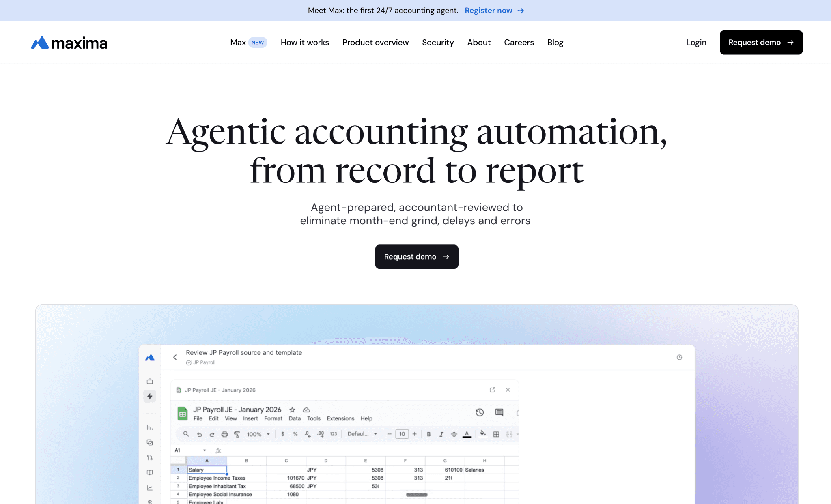This screenshot has width=831, height=504.
Task: Star the JP Payroll JE spreadsheet
Action: click(x=292, y=410)
